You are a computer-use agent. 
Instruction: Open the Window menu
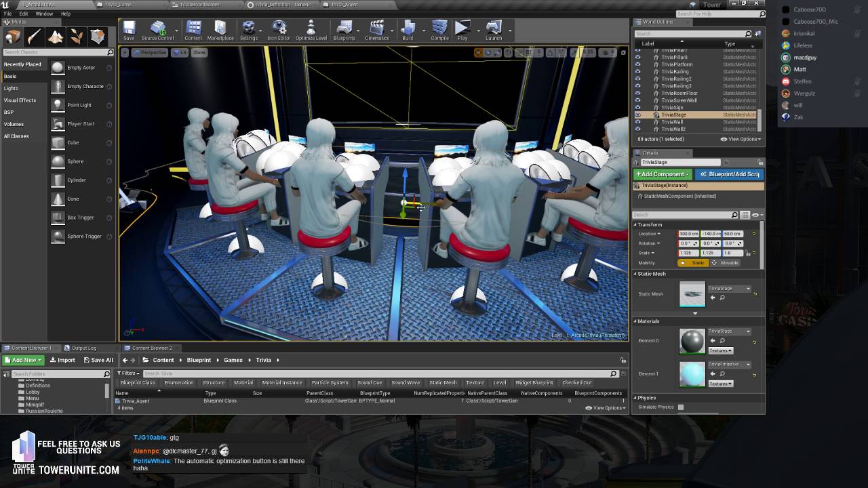[x=44, y=14]
